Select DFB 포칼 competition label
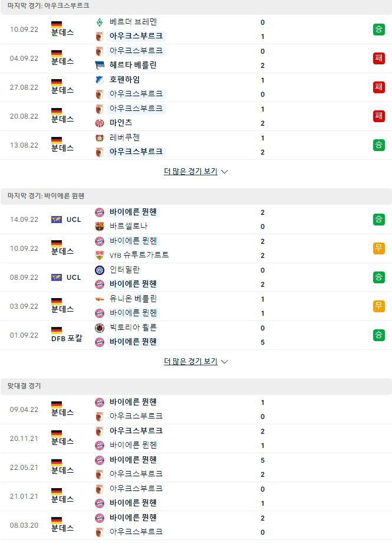This screenshot has height=543, width=392. pyautogui.click(x=67, y=339)
